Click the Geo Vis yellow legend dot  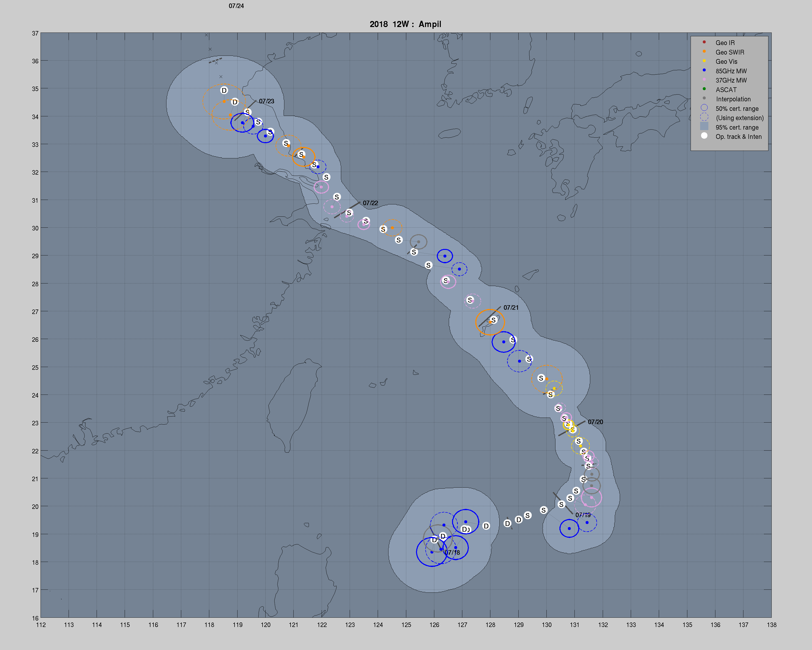coord(704,61)
